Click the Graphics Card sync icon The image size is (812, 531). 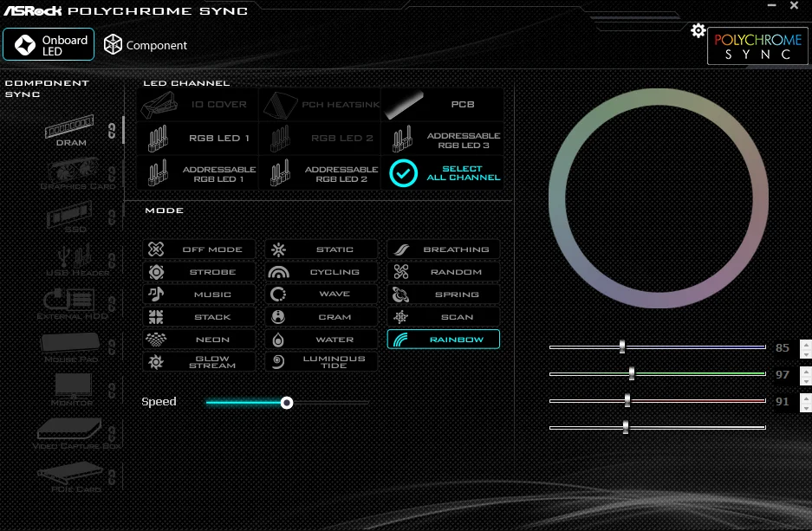click(x=74, y=169)
